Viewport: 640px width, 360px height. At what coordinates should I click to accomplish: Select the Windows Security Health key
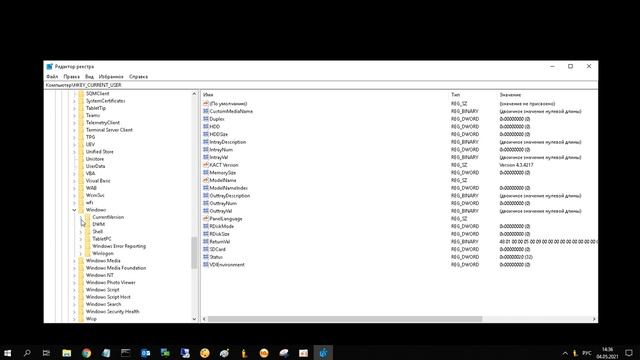click(113, 312)
